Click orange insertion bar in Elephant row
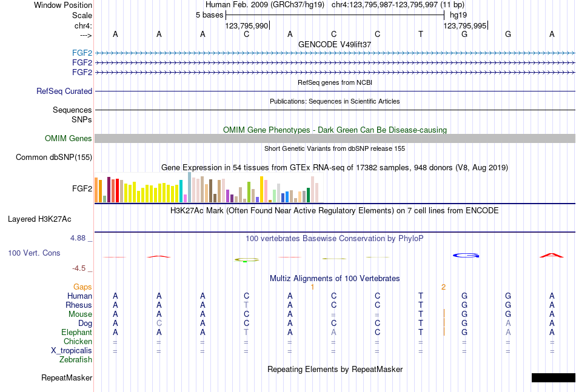The image size is (576, 392). 444,332
